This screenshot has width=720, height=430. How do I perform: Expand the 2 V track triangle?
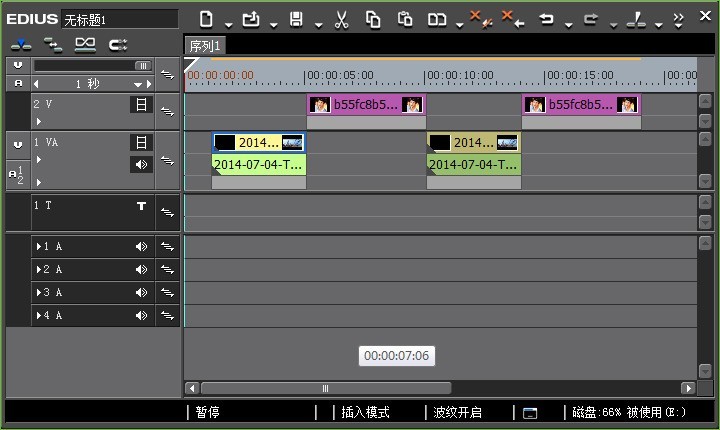tap(39, 122)
